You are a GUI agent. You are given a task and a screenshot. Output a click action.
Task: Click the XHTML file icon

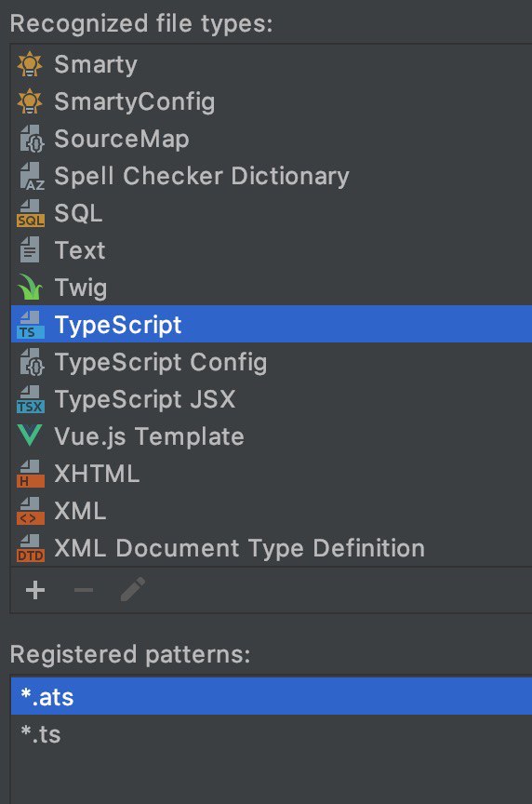point(31,474)
